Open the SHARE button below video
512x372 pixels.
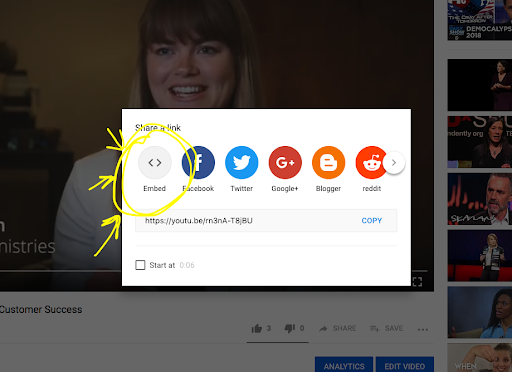[337, 329]
